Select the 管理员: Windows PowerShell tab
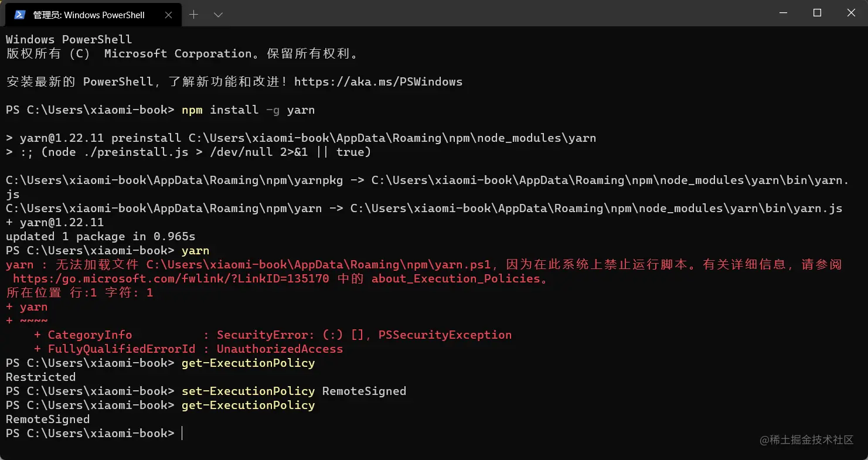Screen dimensions: 868x460 click(x=90, y=15)
